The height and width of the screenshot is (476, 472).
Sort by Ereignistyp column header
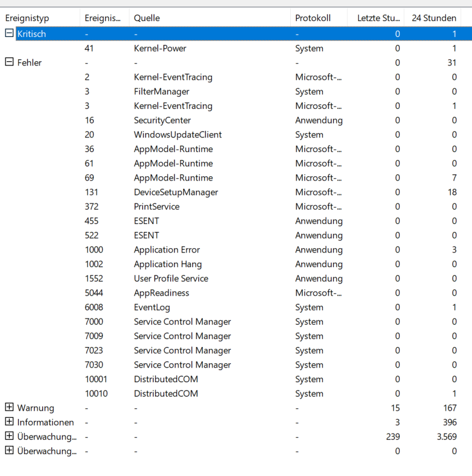[x=40, y=18]
